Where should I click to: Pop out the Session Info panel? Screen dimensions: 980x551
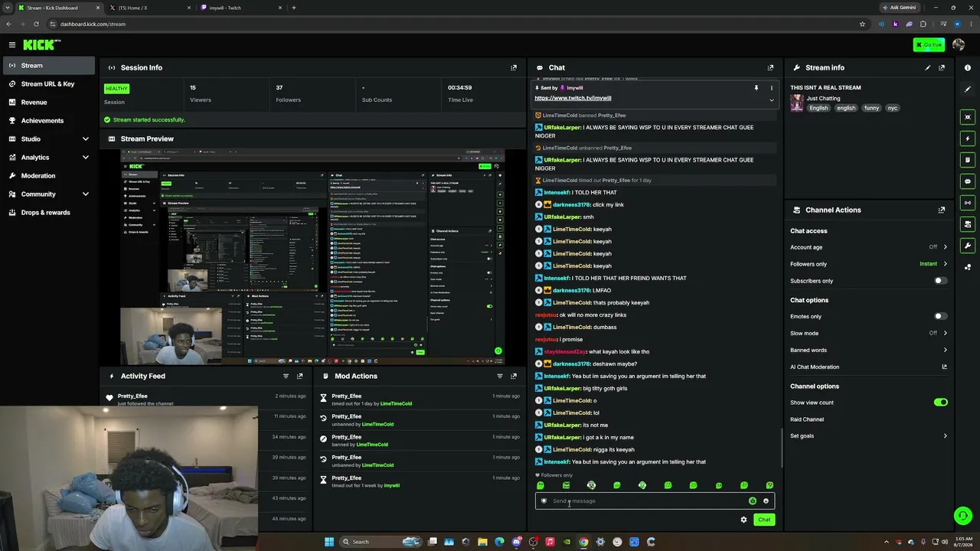coord(514,67)
